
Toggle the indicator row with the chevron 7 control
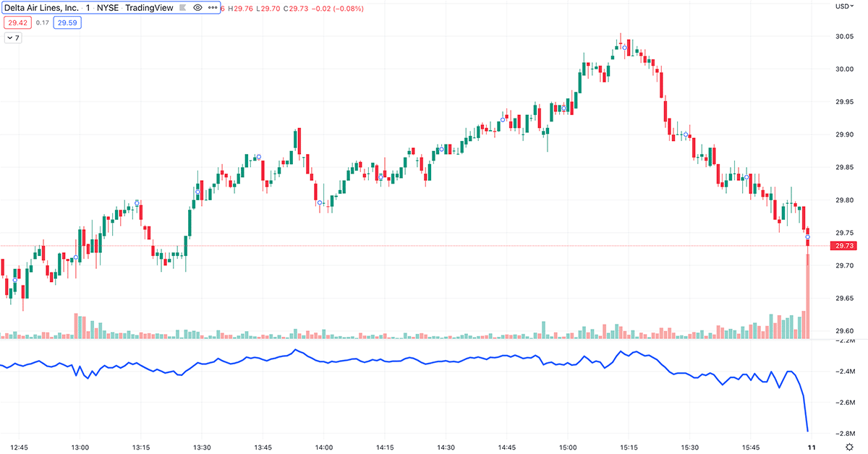[x=13, y=37]
